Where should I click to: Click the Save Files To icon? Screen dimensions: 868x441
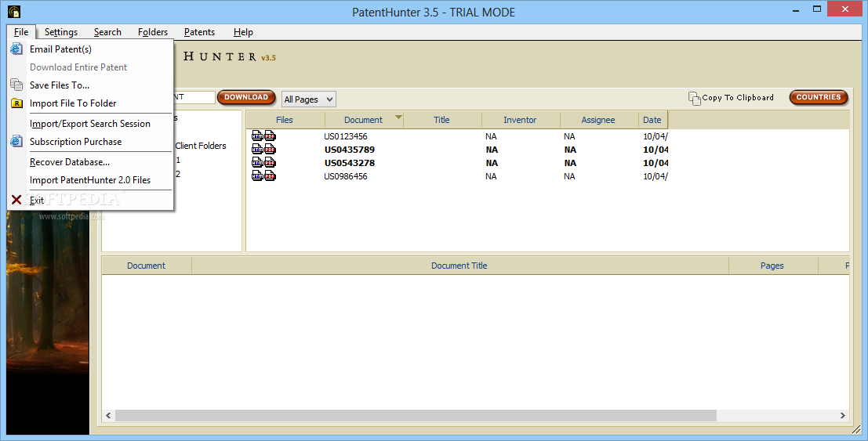[x=16, y=85]
